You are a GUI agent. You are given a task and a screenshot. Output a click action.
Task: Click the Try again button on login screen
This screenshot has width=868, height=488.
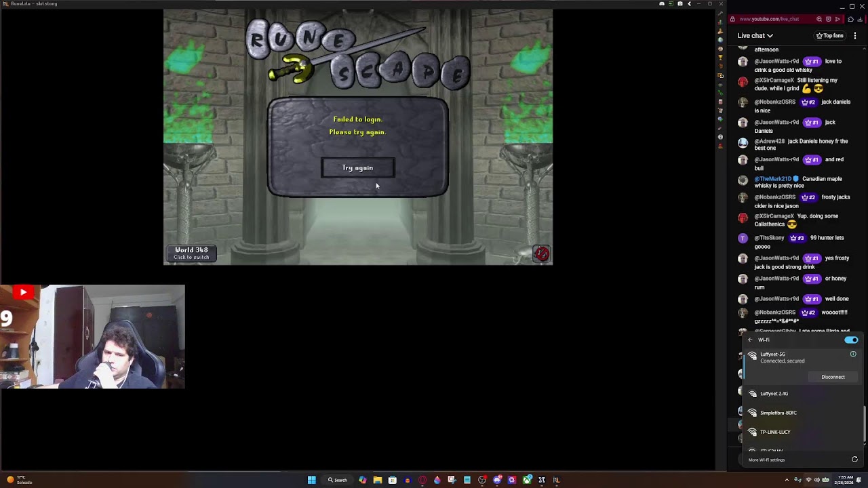point(357,168)
